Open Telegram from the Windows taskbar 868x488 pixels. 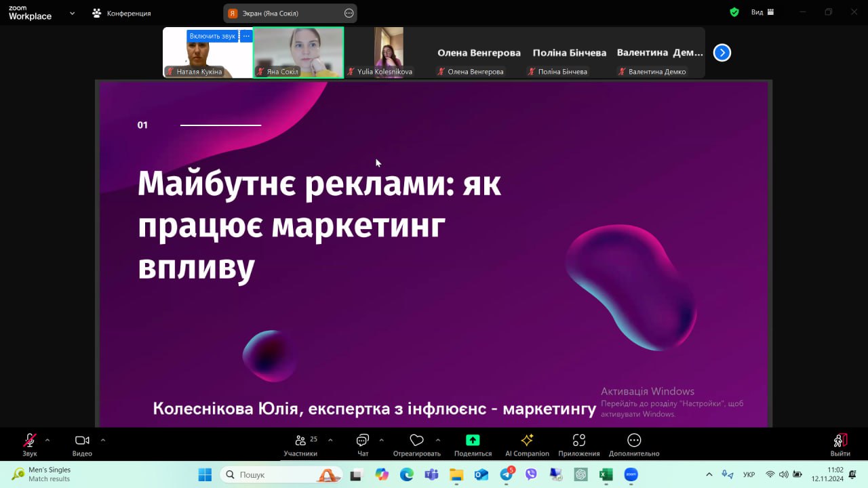[x=507, y=474]
